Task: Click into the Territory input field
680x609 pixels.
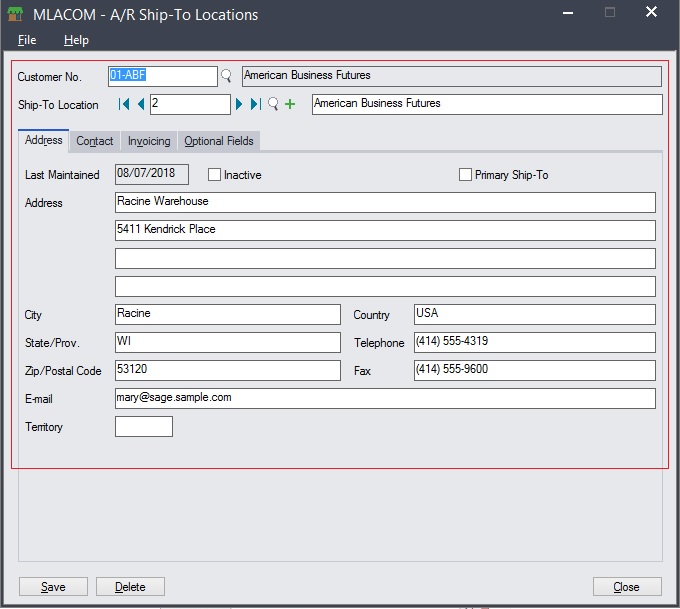Action: click(144, 427)
